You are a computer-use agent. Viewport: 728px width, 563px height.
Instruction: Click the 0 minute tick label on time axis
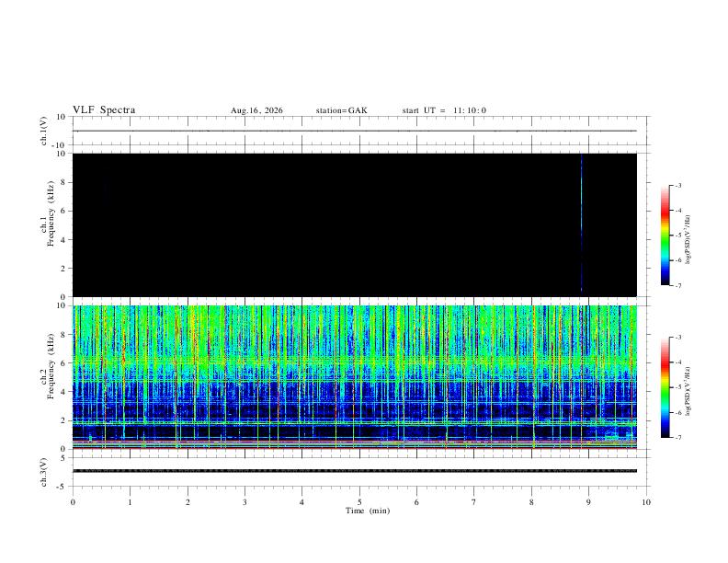point(73,502)
